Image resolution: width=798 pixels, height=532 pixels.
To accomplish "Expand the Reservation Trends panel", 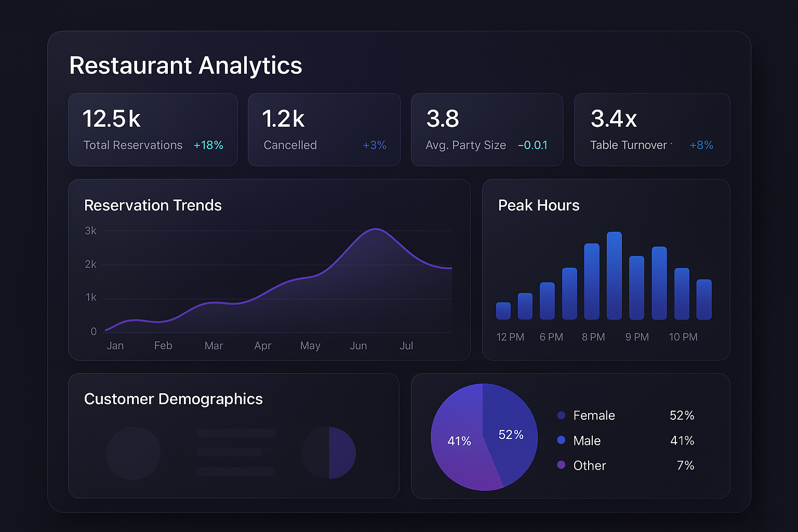I will (269, 269).
